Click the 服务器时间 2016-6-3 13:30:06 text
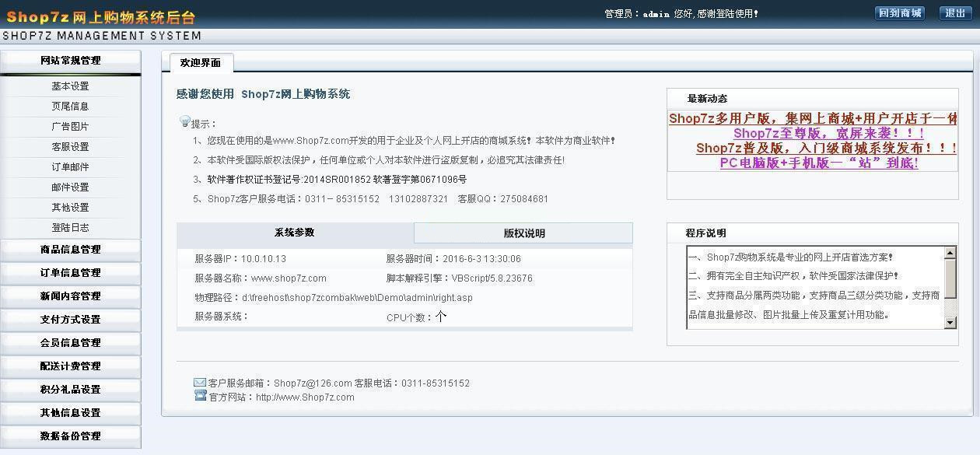The height and width of the screenshot is (455, 980). click(453, 259)
